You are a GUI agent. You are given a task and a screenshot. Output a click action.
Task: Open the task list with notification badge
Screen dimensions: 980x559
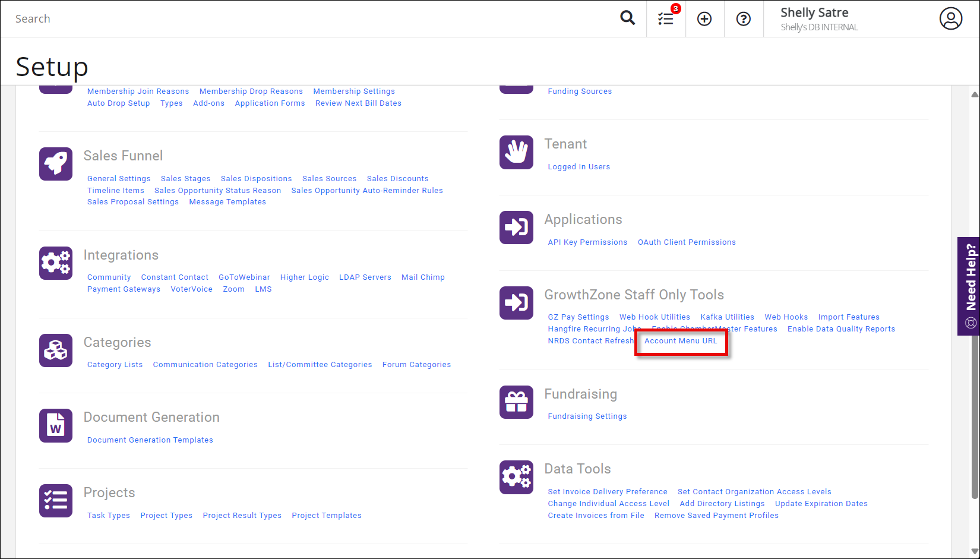point(666,18)
